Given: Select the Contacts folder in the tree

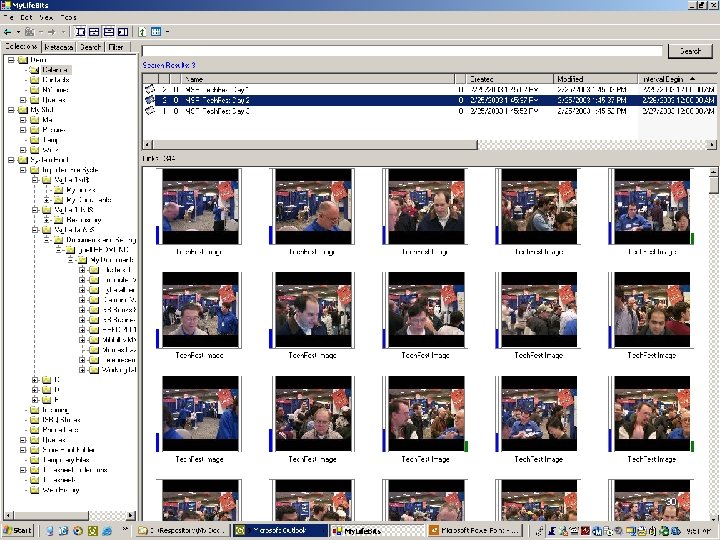Looking at the screenshot, I should pos(56,80).
